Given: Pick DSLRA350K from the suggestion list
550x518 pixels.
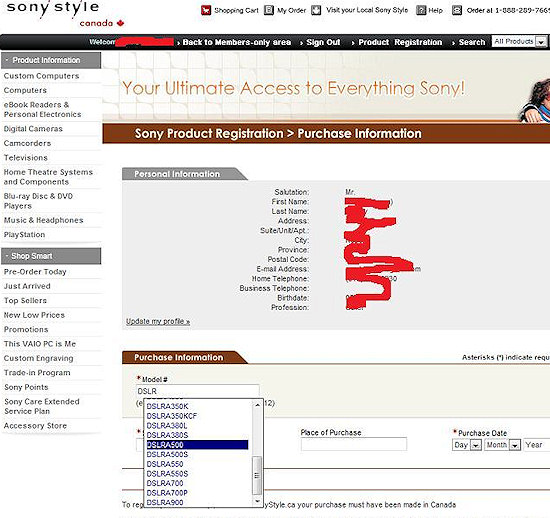Looking at the screenshot, I should click(197, 406).
